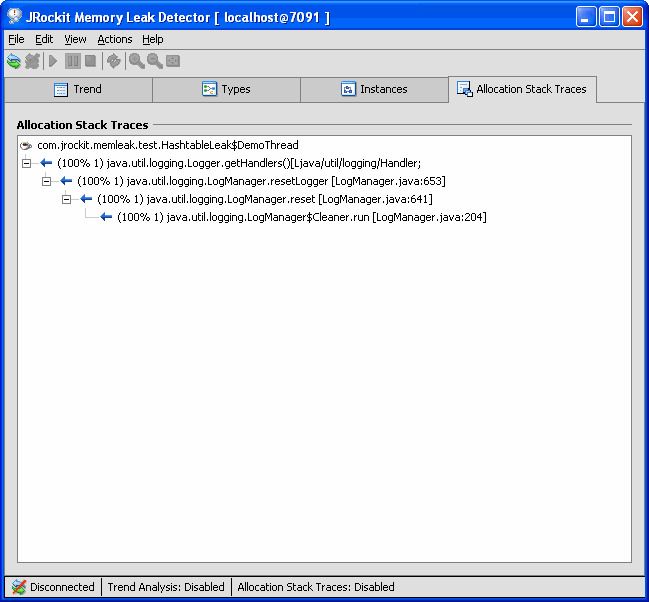
Task: Click the 'Allocation Stack Traces' section heading
Action: (x=82, y=125)
